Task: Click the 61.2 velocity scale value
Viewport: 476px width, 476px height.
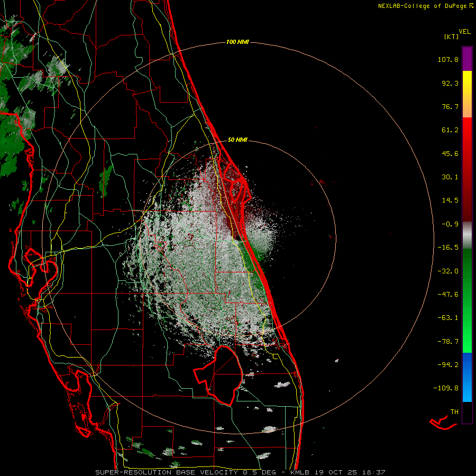Action: coord(450,130)
